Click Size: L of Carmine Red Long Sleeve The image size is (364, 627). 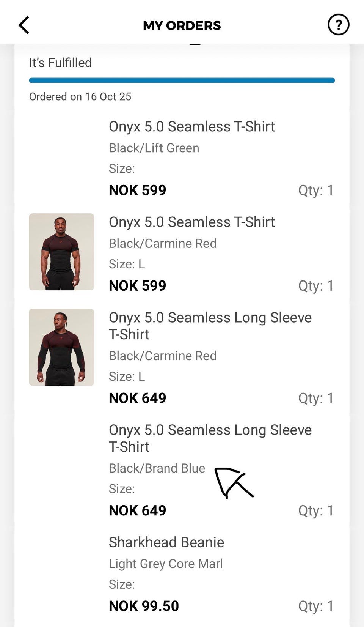click(x=127, y=377)
